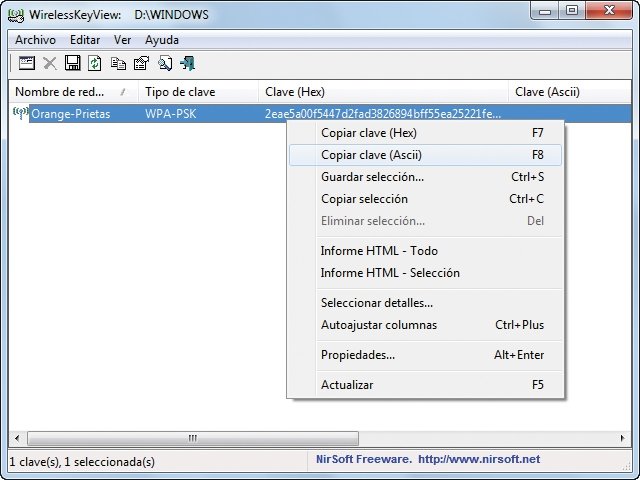The width and height of the screenshot is (640, 480).
Task: Close the WirelessKeyView window
Action: [609, 11]
